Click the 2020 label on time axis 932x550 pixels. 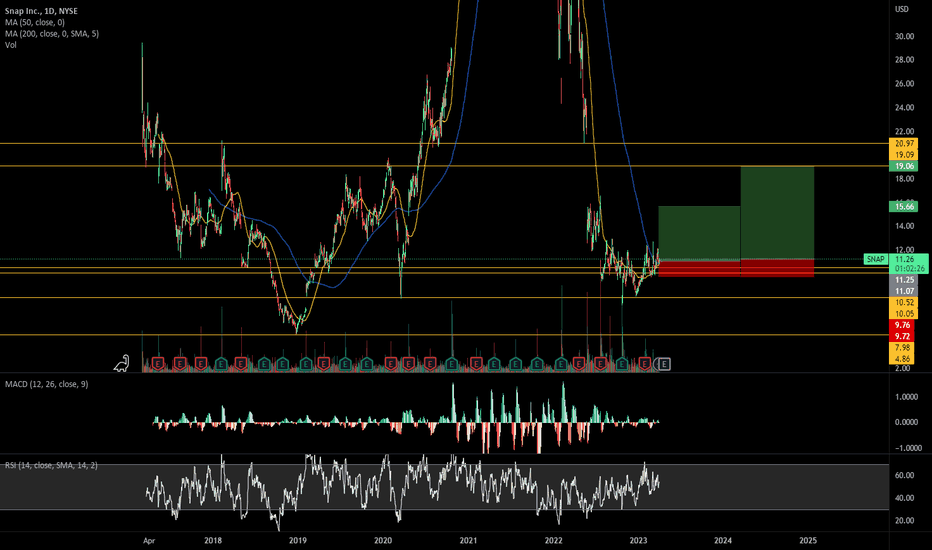[383, 540]
